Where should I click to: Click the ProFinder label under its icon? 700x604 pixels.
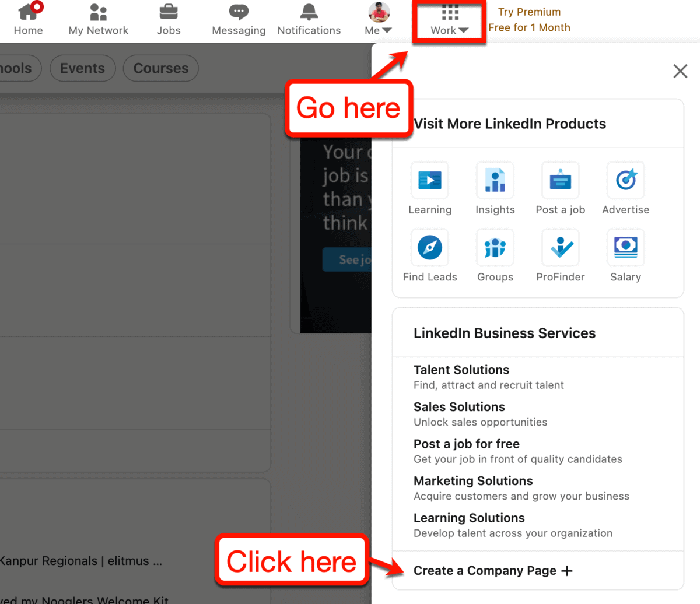tap(561, 277)
